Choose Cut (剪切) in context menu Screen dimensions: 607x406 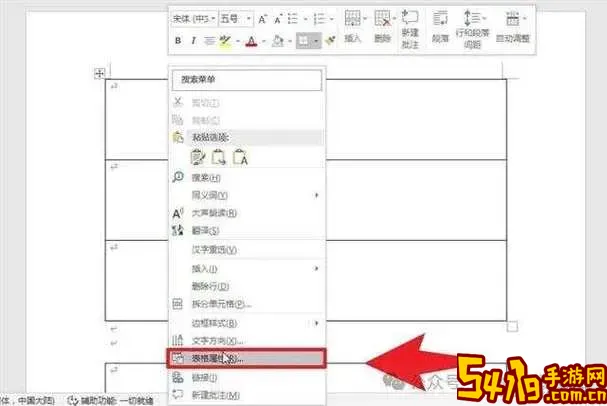[x=247, y=103]
